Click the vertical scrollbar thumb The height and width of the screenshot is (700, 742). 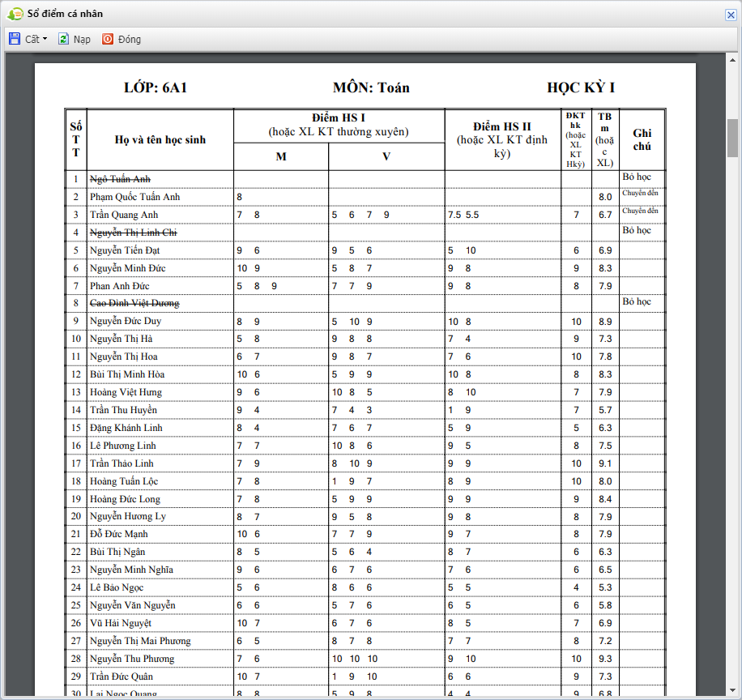point(732,138)
